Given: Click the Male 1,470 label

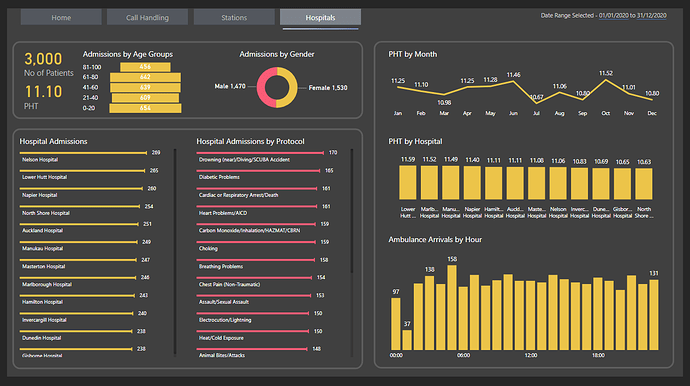Looking at the screenshot, I should (230, 86).
